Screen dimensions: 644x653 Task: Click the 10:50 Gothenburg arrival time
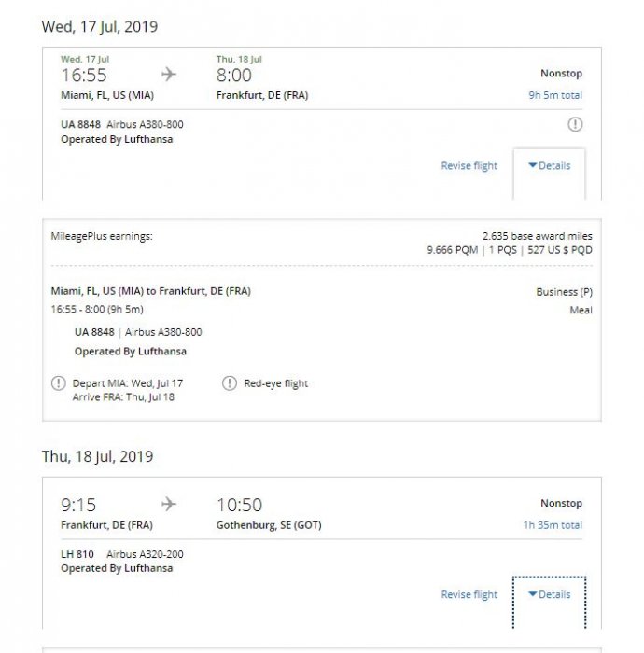(239, 505)
